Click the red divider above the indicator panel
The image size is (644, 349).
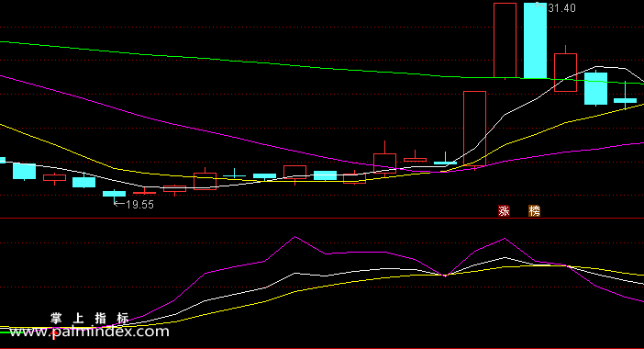322,219
